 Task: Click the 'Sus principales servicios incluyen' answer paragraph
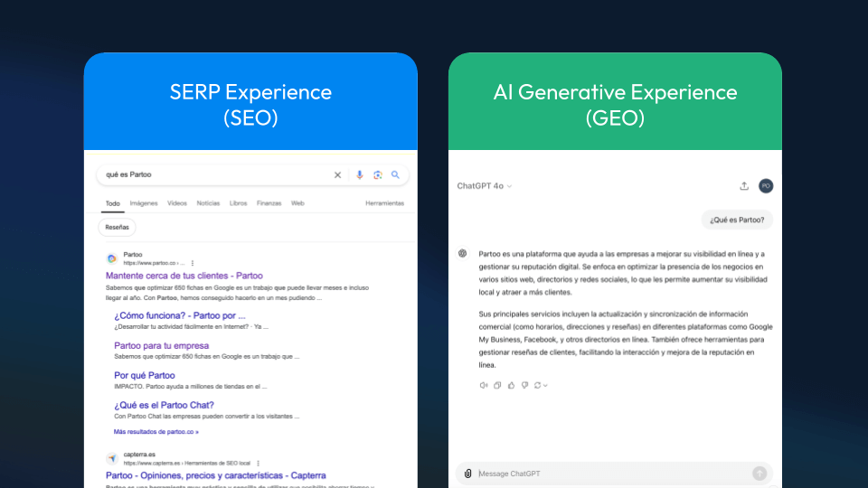tap(626, 340)
